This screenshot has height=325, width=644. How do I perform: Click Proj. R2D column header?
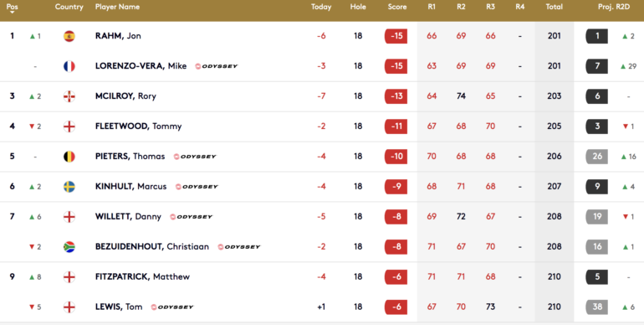(x=614, y=7)
